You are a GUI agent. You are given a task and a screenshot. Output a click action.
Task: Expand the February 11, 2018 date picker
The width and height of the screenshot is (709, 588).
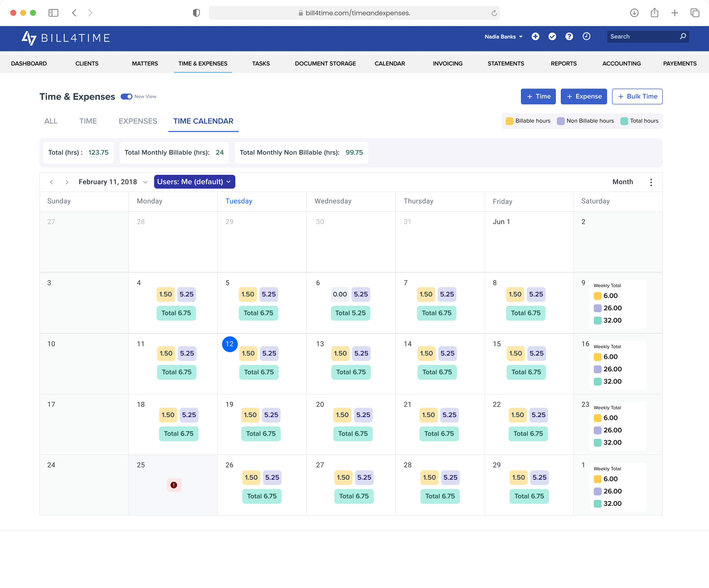(x=145, y=182)
